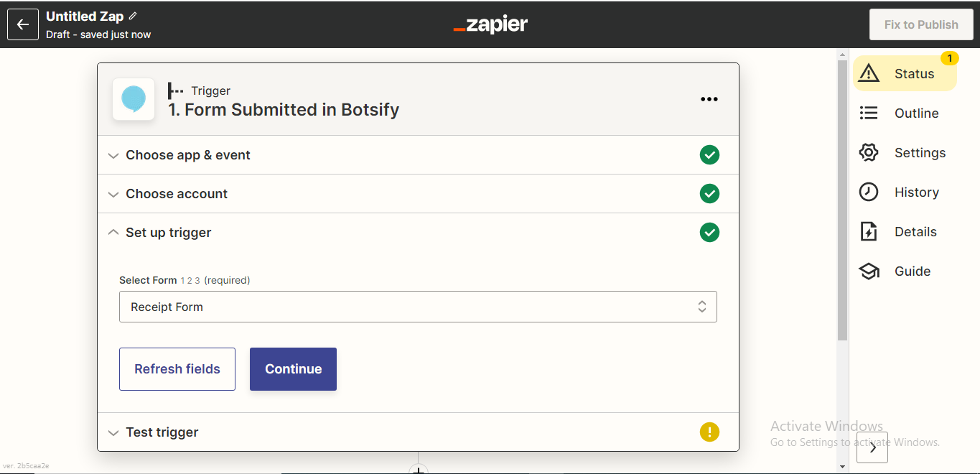Click the Fix to Publish button
The image size is (980, 474).
(x=921, y=24)
